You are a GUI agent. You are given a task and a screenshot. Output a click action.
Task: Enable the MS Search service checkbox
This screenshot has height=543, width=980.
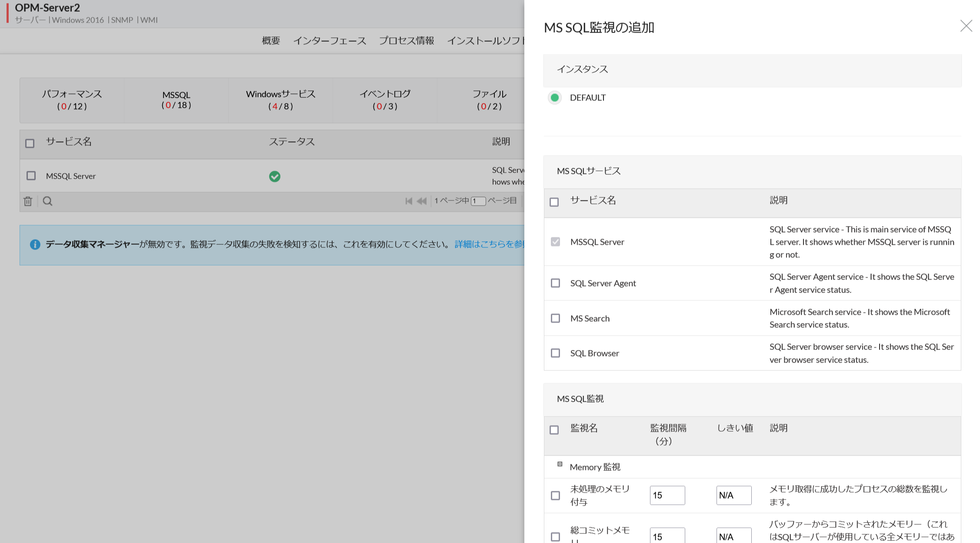coord(555,318)
